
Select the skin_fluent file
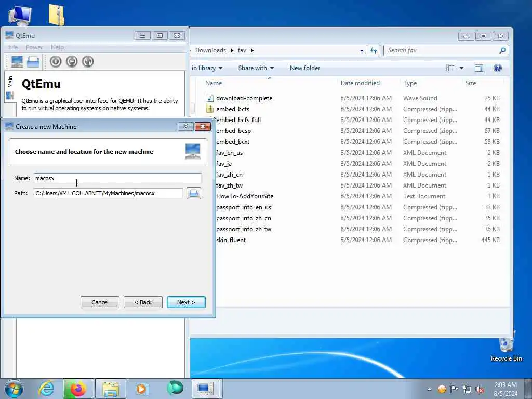[x=231, y=240]
